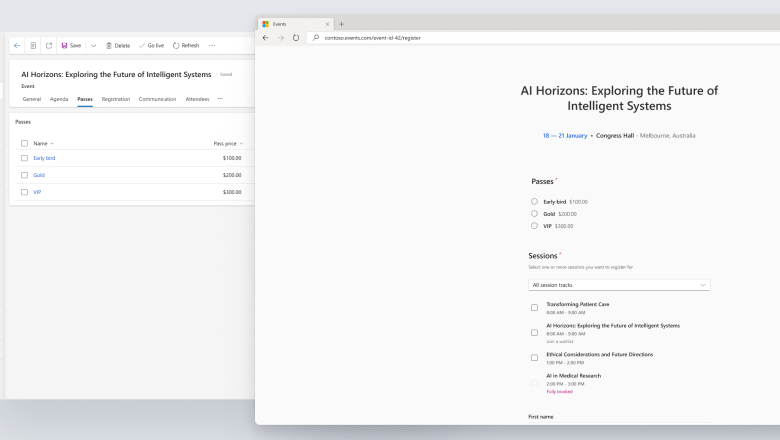This screenshot has height=440, width=780.
Task: Close the Events browser tab
Action: 327,24
